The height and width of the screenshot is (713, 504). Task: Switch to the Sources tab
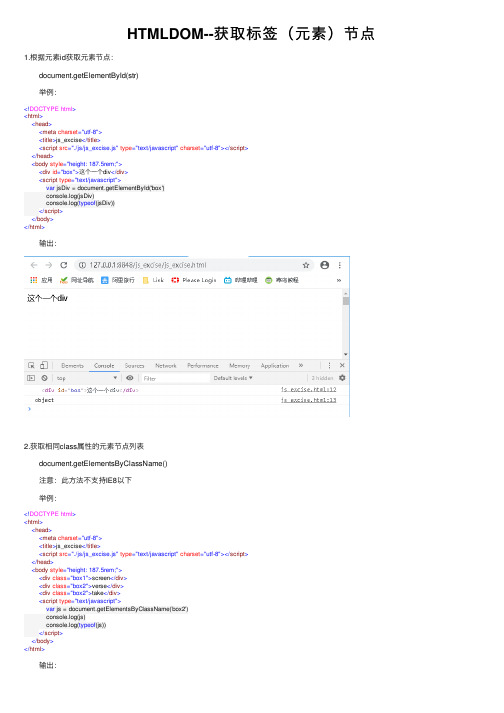point(134,366)
